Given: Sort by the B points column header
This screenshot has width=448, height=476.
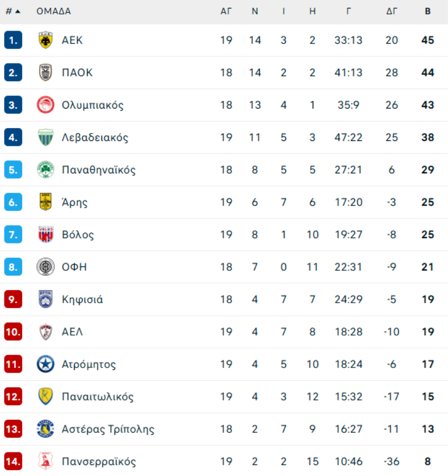Looking at the screenshot, I should point(428,11).
